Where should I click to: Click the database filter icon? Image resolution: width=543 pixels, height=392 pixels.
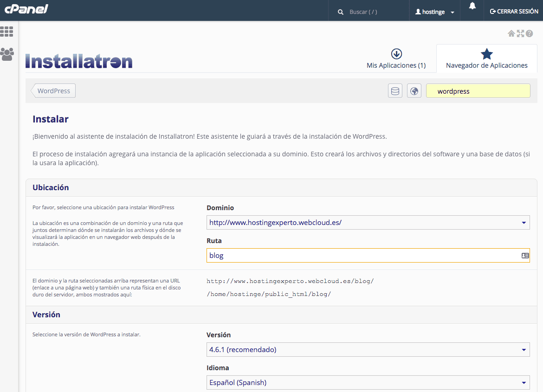coord(395,91)
